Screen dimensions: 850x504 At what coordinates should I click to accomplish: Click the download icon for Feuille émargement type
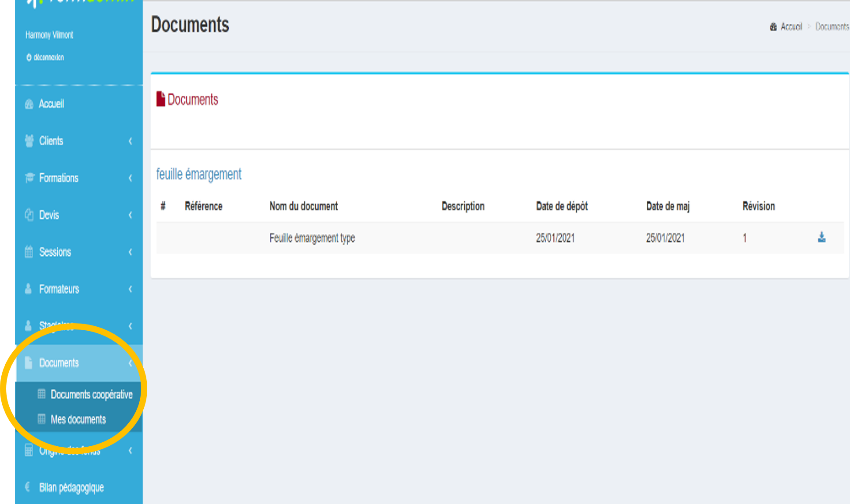[821, 238]
